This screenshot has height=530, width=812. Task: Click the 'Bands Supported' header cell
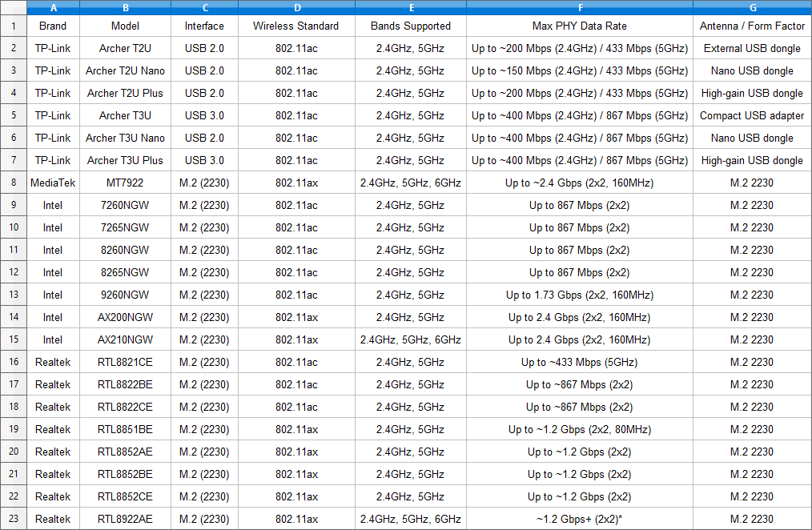click(411, 26)
